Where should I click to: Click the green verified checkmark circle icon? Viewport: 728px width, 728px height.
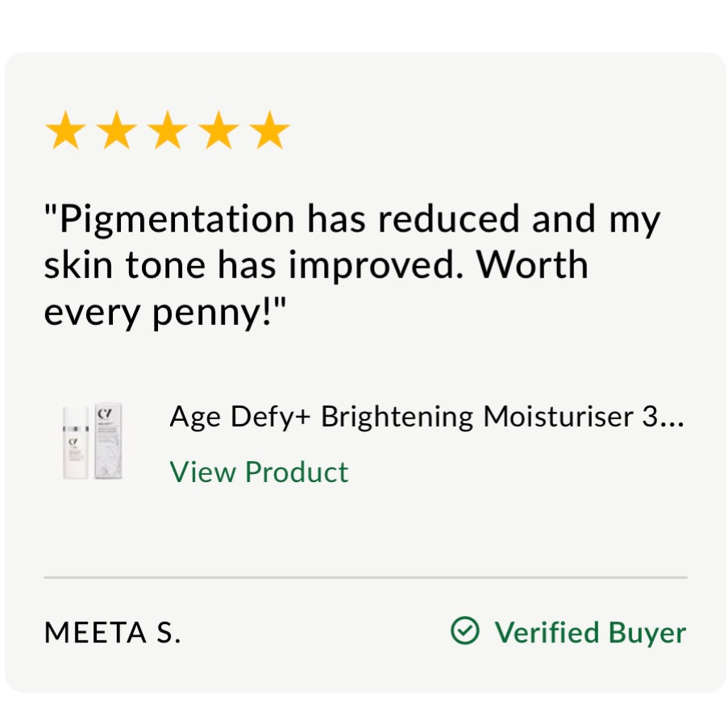point(464,630)
